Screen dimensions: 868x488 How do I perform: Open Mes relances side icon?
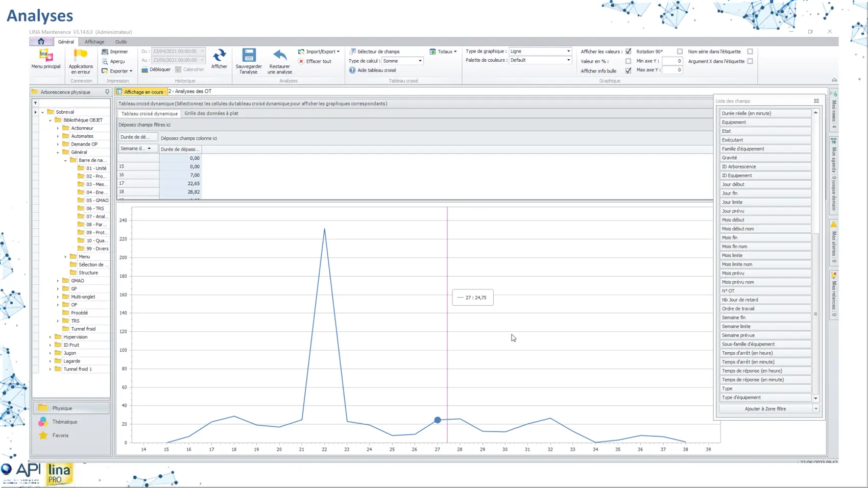(834, 275)
